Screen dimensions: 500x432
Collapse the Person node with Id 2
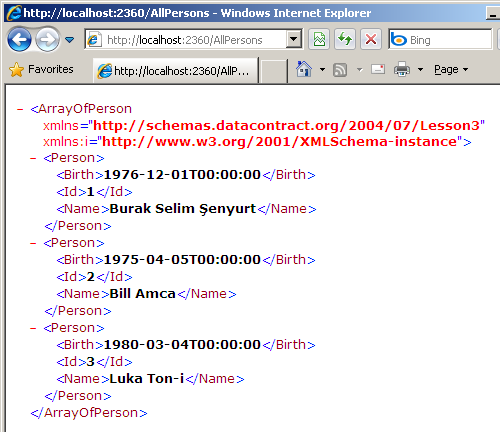(33, 243)
